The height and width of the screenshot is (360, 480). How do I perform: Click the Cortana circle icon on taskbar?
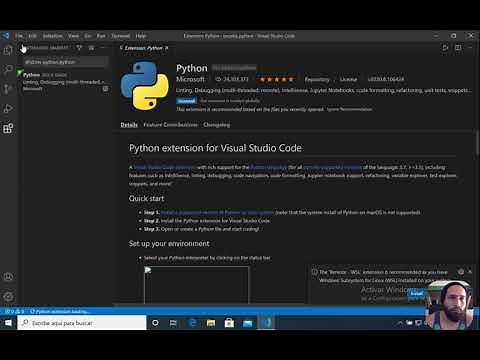point(155,323)
